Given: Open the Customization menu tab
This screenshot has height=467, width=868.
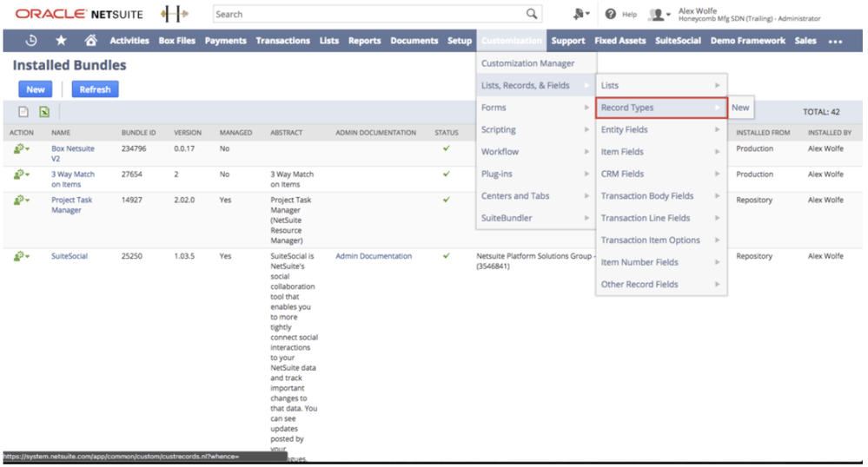Looking at the screenshot, I should pos(512,41).
